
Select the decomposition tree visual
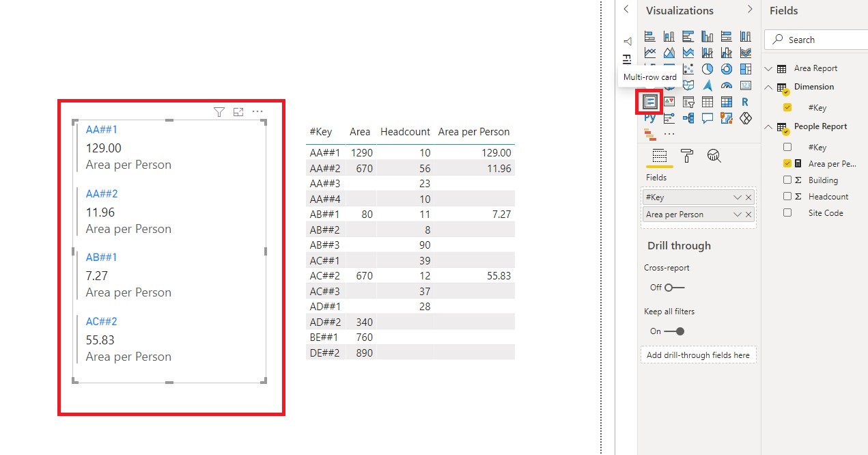pyautogui.click(x=688, y=118)
